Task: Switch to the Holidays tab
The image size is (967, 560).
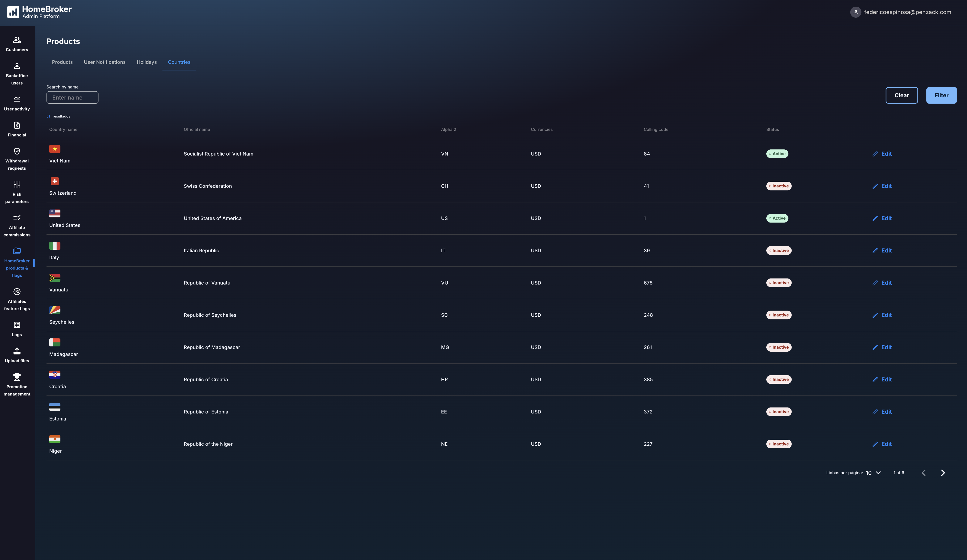Action: click(x=147, y=62)
